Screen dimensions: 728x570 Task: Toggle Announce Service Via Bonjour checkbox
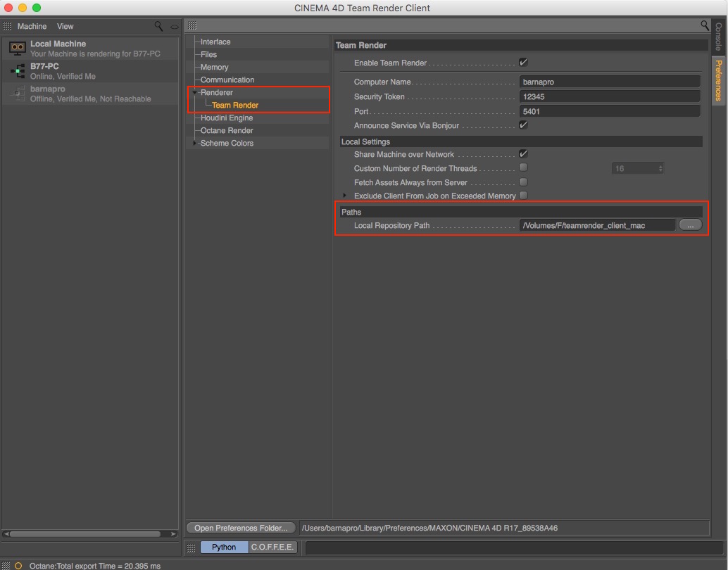[x=523, y=125]
